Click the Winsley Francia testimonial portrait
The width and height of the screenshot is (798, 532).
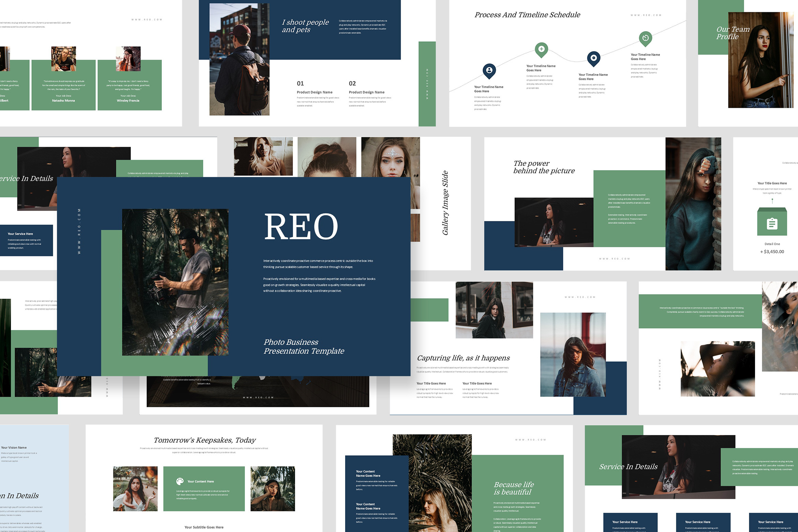pos(128,59)
